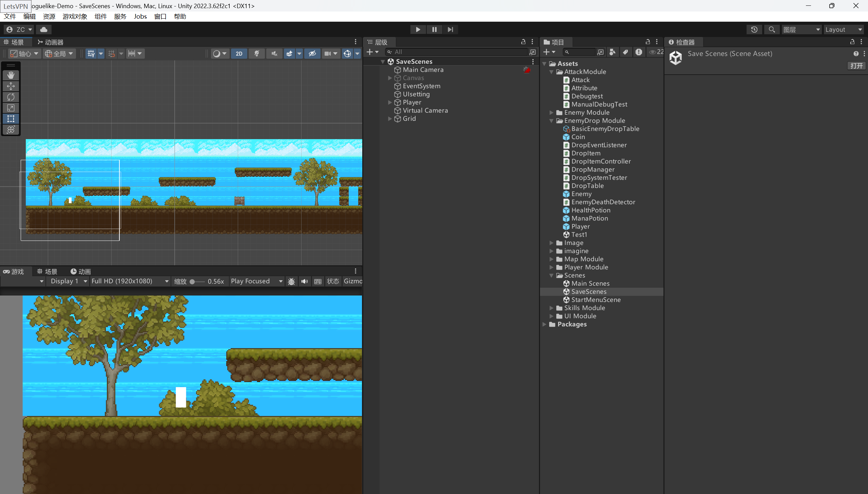Click the 状态 stats button

[333, 281]
